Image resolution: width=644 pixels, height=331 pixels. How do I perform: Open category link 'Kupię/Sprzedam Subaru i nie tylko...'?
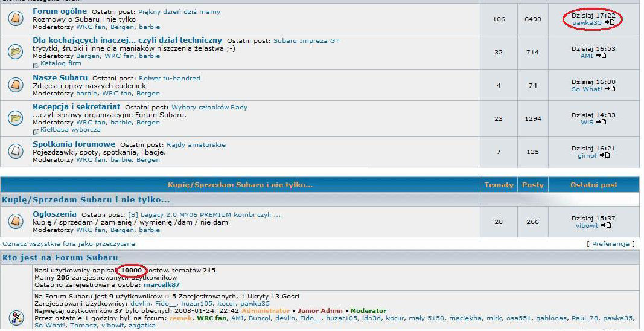tap(86, 199)
